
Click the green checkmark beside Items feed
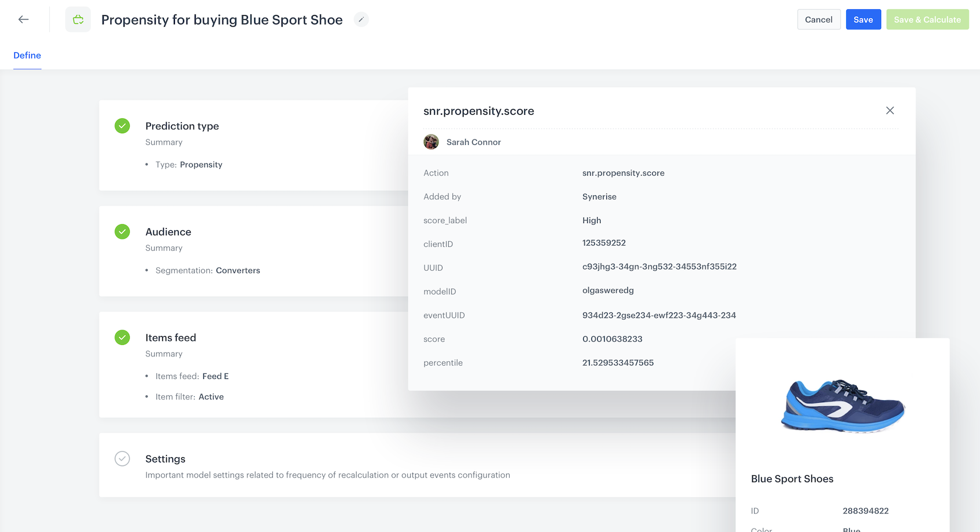coord(122,337)
